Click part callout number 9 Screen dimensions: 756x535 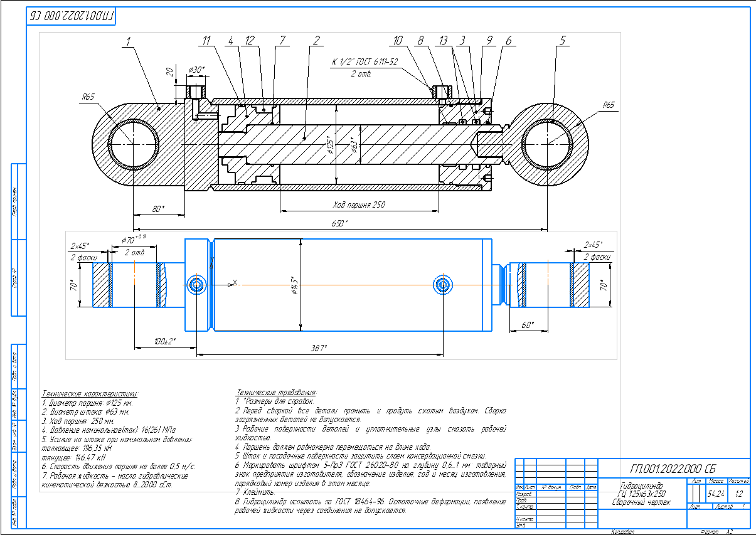pyautogui.click(x=489, y=41)
